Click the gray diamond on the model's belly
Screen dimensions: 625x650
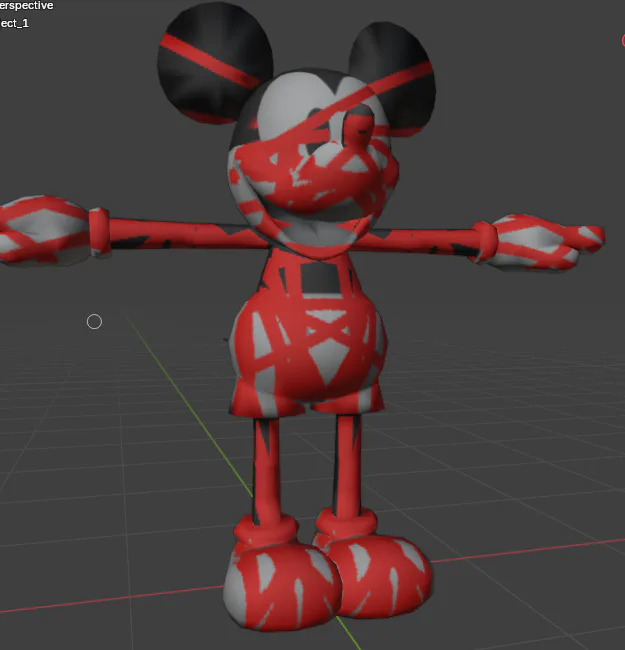coord(329,361)
